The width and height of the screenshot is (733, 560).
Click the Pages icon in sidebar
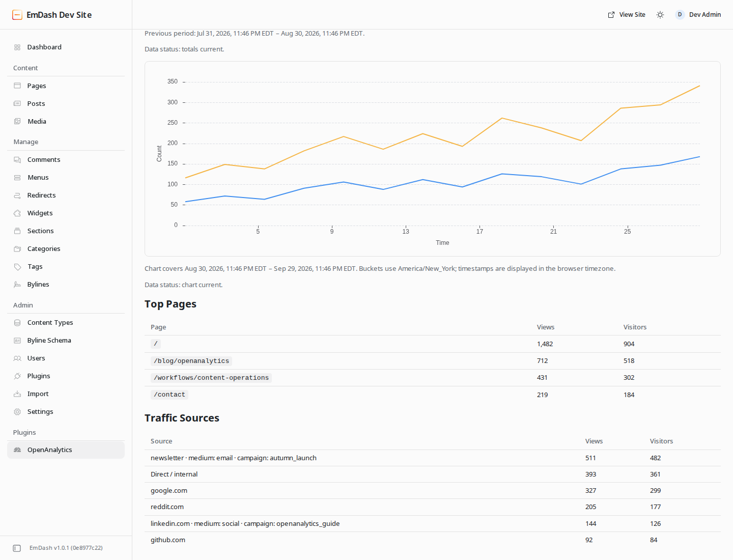pos(17,86)
